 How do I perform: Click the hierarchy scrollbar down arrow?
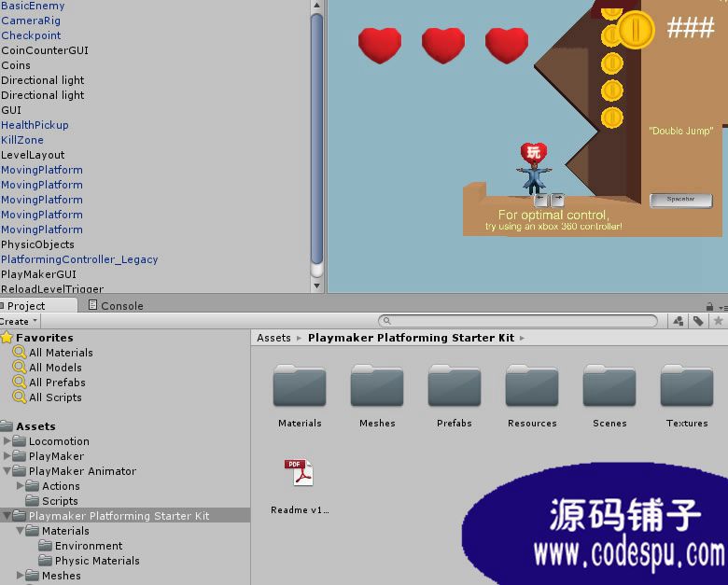[316, 286]
